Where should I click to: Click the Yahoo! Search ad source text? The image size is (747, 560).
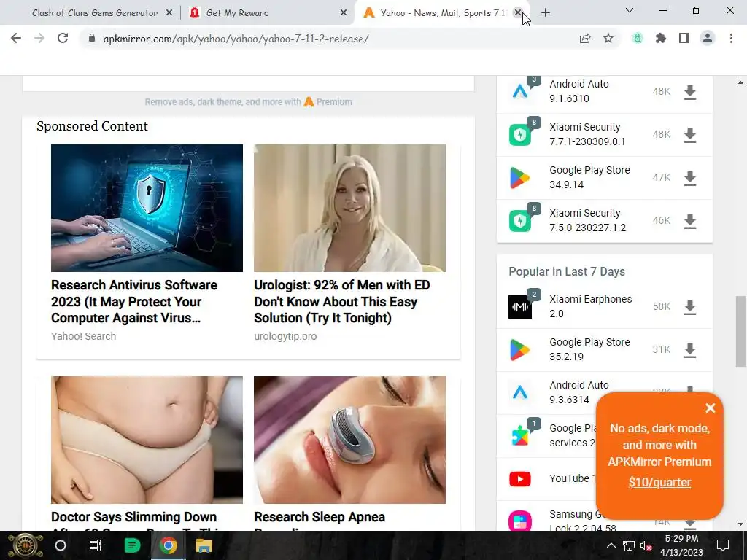tap(83, 336)
